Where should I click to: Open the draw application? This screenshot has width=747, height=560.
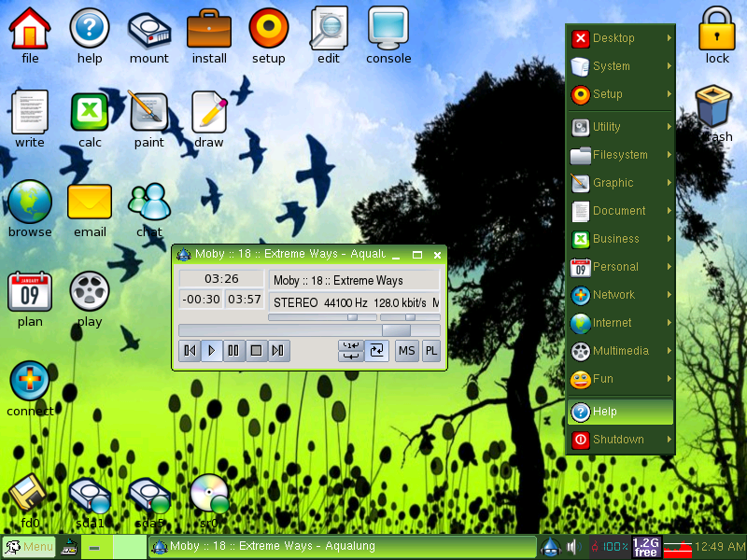tap(209, 112)
